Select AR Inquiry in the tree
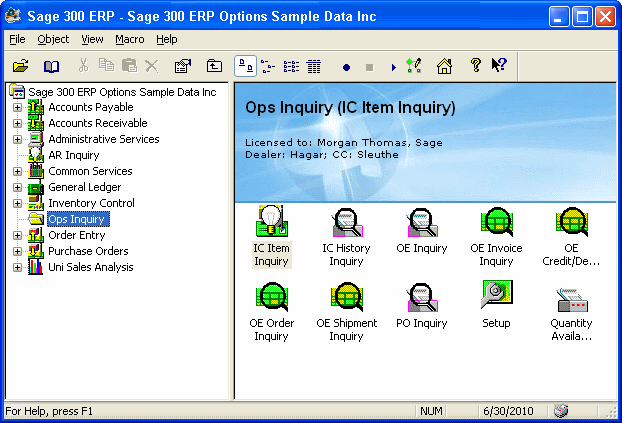The width and height of the screenshot is (622, 423). (74, 155)
